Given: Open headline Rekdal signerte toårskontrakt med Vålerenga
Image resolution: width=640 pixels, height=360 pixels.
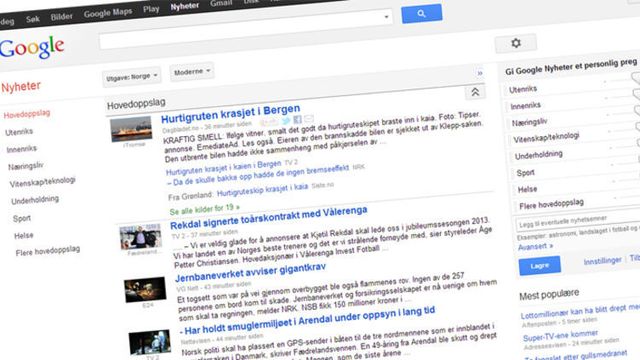Looking at the screenshot, I should [x=269, y=218].
